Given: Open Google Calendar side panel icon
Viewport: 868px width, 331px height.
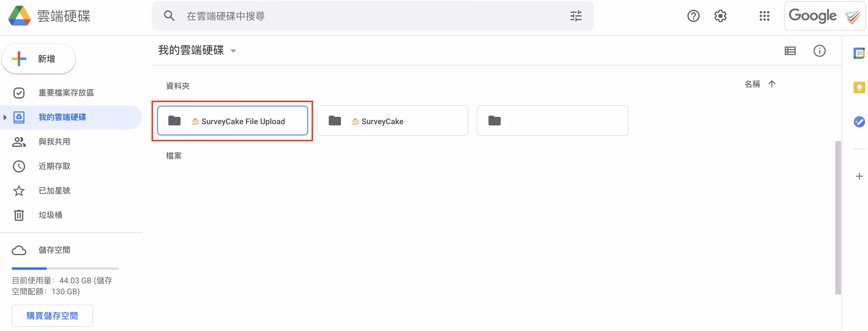Looking at the screenshot, I should [x=859, y=53].
